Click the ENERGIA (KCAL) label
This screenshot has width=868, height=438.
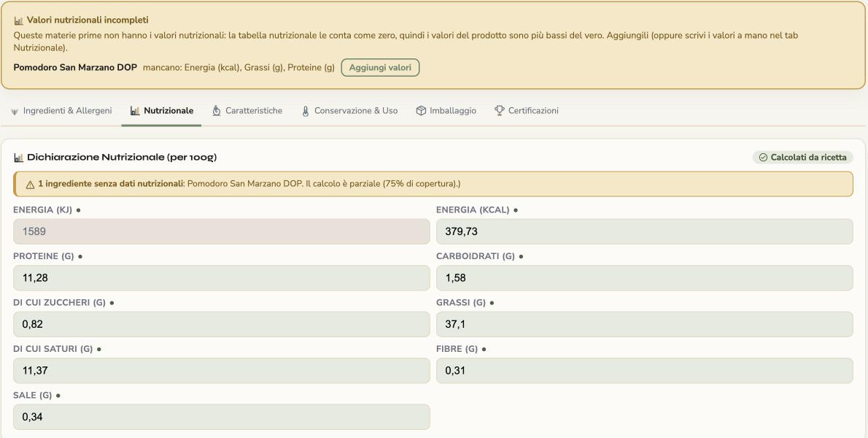coord(473,210)
